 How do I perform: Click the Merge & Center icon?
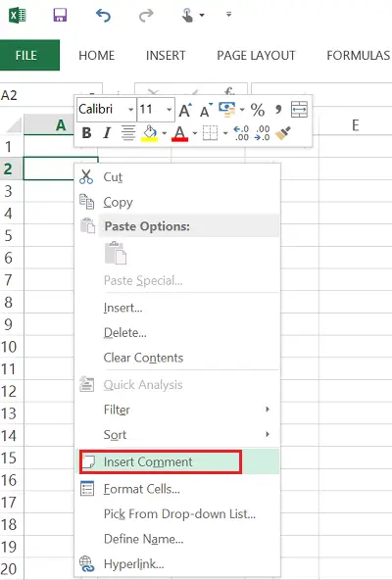(299, 110)
